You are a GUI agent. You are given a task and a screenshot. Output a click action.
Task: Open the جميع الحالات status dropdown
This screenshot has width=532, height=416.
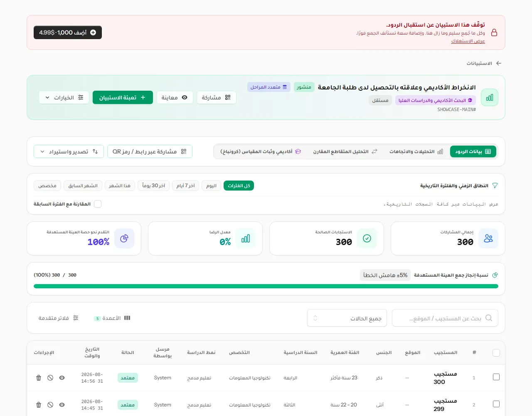click(x=347, y=318)
